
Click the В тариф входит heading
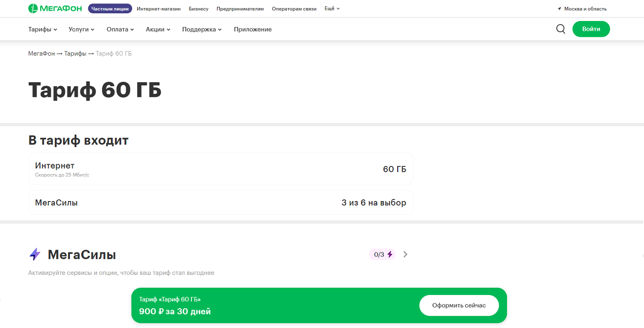78,140
